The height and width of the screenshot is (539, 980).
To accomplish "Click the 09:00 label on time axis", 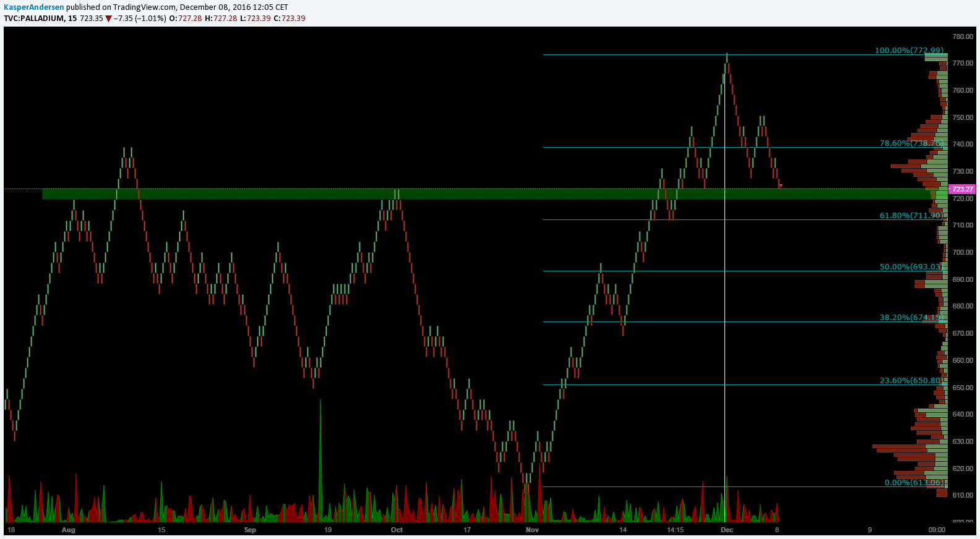I will pos(937,530).
